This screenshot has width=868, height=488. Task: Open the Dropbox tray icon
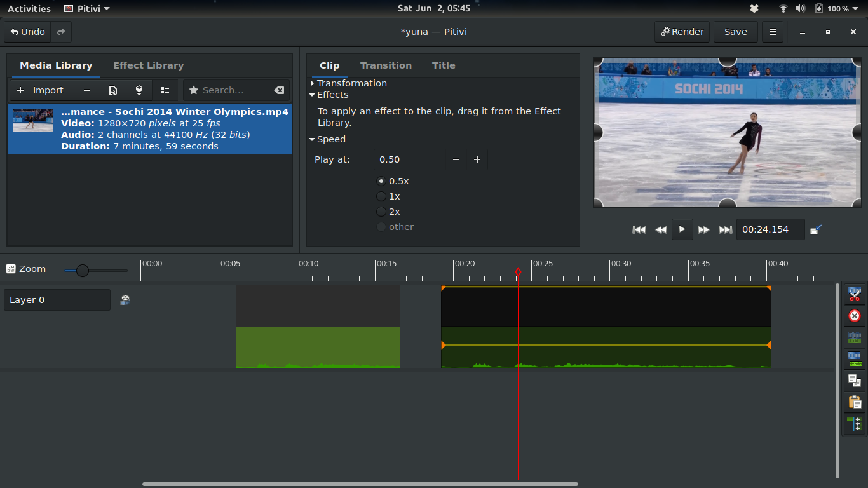(x=754, y=9)
